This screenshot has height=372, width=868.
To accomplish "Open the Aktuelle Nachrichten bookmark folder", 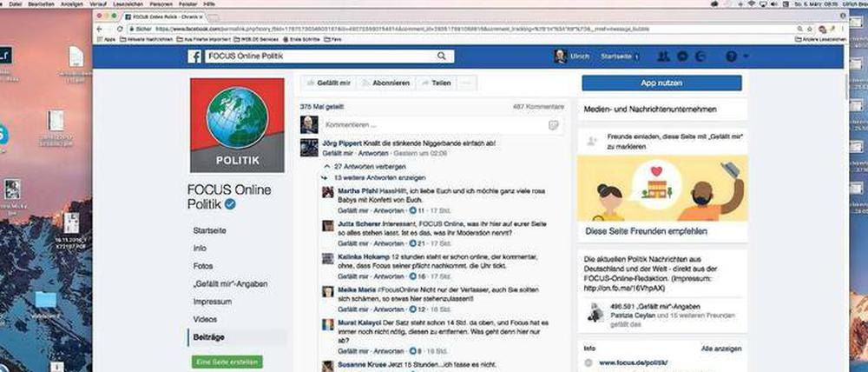I will pos(147,39).
